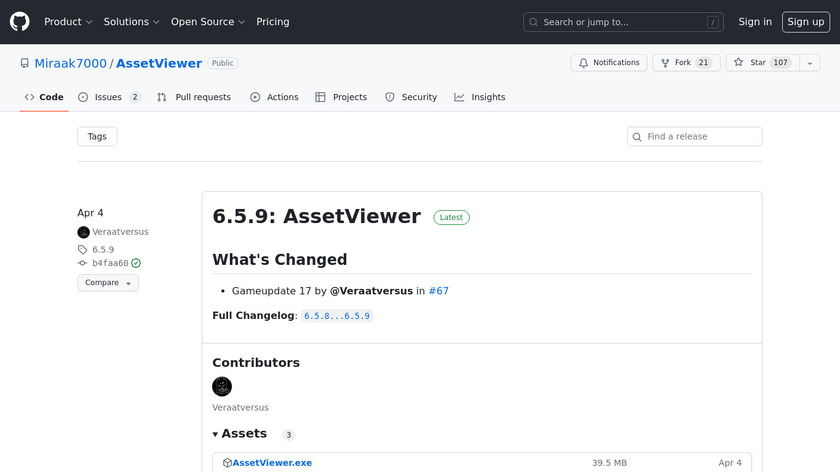840x472 pixels.
Task: Open the Product menu
Action: pyautogui.click(x=68, y=21)
